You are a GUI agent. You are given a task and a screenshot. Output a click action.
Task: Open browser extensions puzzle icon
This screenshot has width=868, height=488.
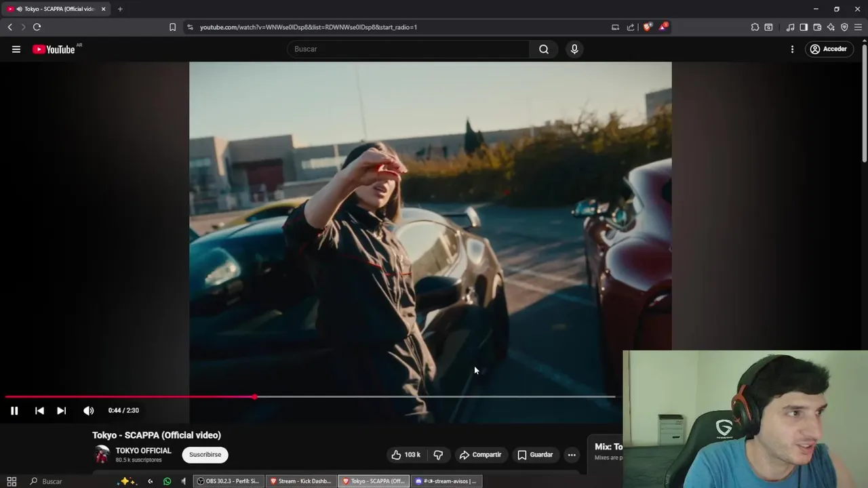[x=755, y=27]
